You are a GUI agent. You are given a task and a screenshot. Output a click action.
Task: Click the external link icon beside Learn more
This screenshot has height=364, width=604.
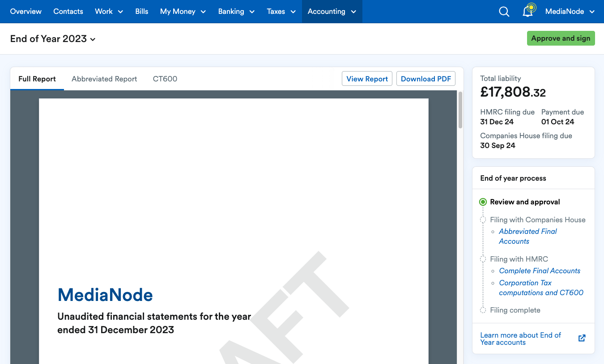(x=582, y=338)
